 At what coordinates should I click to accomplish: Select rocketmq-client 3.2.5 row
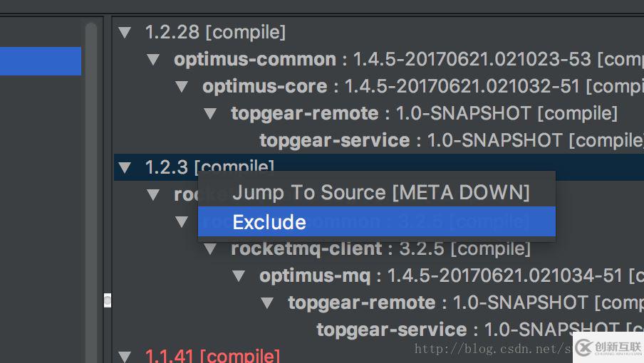[380, 248]
